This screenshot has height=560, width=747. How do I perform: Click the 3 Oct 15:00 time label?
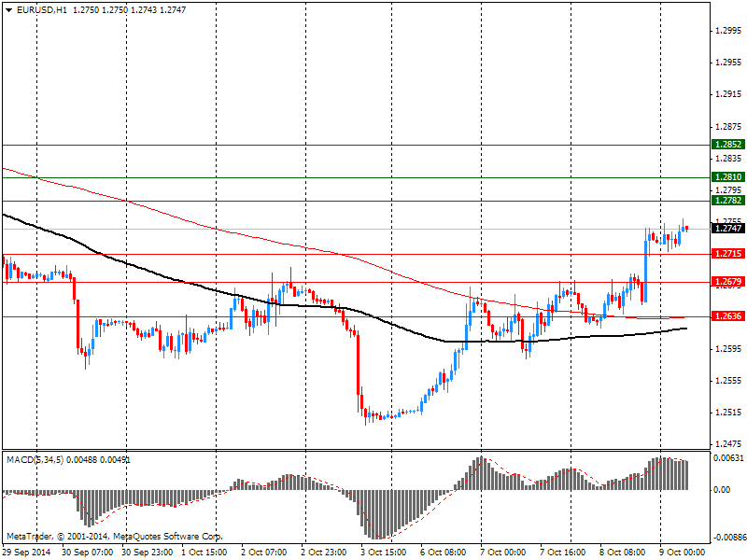click(x=384, y=553)
